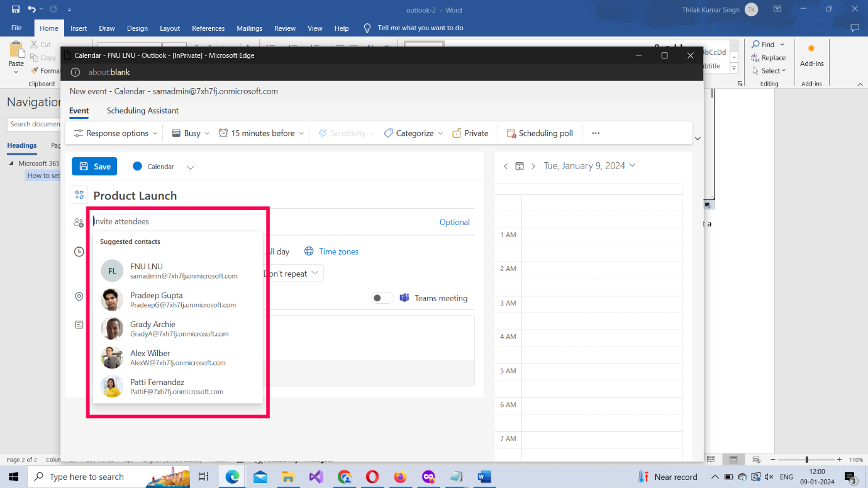Toggle the Teams meeting switch
Screen dimensions: 868x488
(382, 298)
